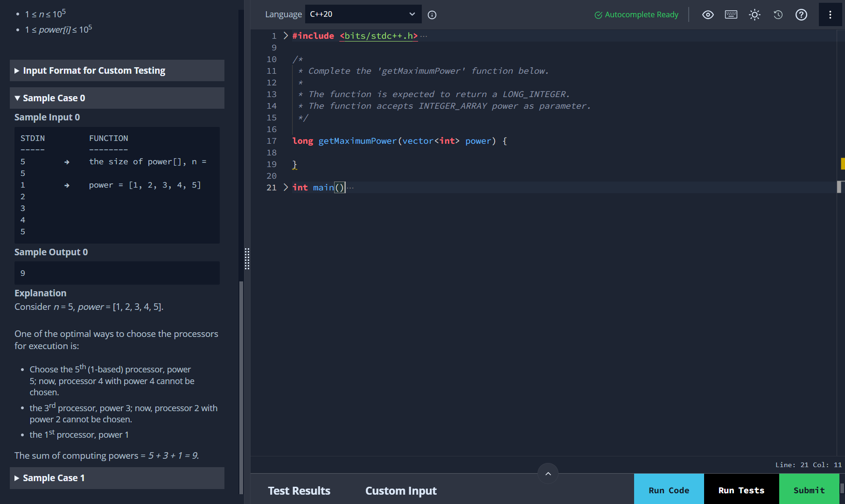This screenshot has width=845, height=504.
Task: Click the panel divider drag handle
Action: pyautogui.click(x=247, y=259)
